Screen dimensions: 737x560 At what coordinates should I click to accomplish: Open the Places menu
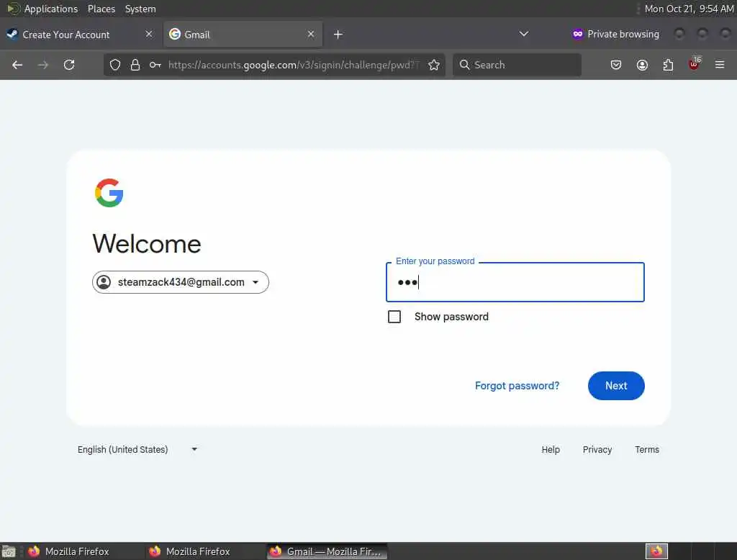pos(101,9)
